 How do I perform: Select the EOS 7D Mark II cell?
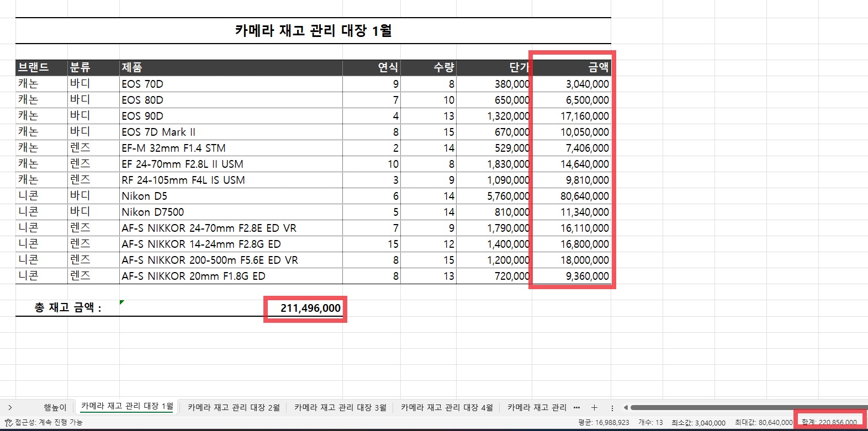pos(231,132)
